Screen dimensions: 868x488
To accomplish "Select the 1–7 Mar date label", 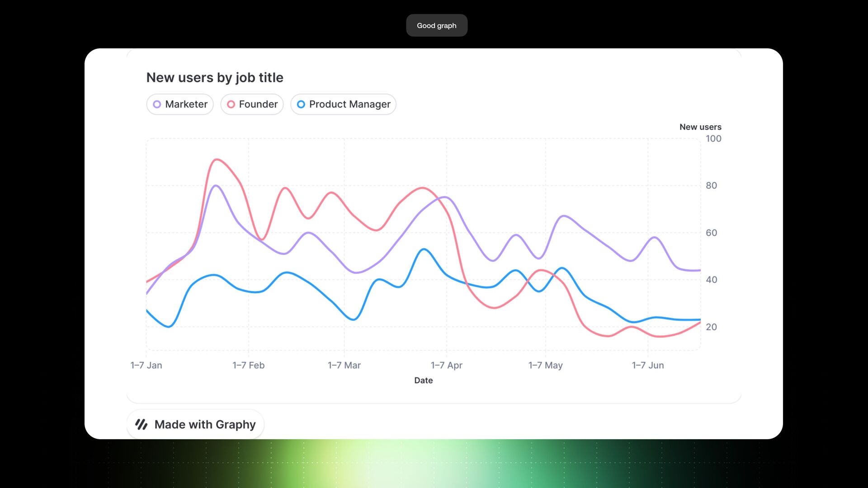I will (x=344, y=365).
